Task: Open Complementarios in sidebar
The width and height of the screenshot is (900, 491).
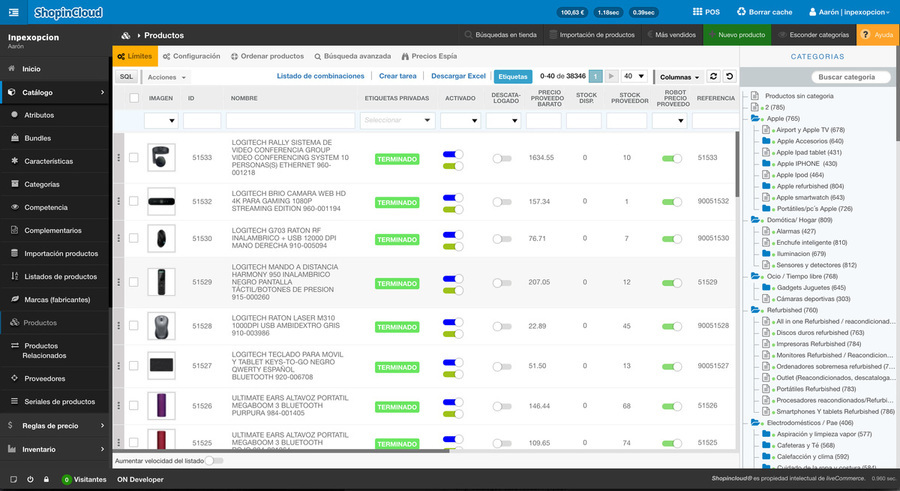Action: [x=55, y=230]
